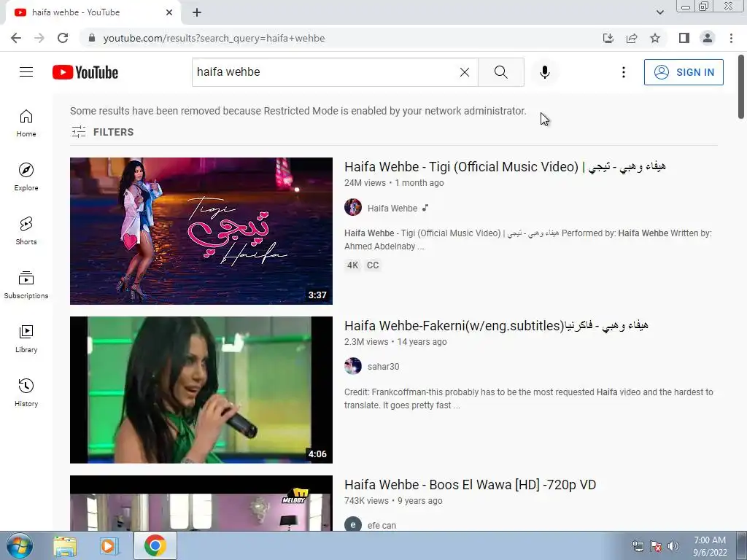This screenshot has width=747, height=560.
Task: Open the Action Center flag tray icon
Action: [x=656, y=546]
